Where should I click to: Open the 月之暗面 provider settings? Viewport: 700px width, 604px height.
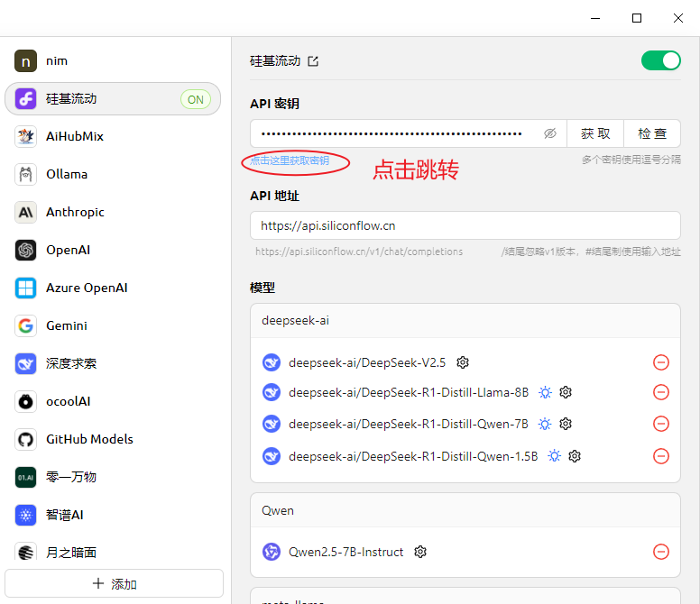(113, 552)
